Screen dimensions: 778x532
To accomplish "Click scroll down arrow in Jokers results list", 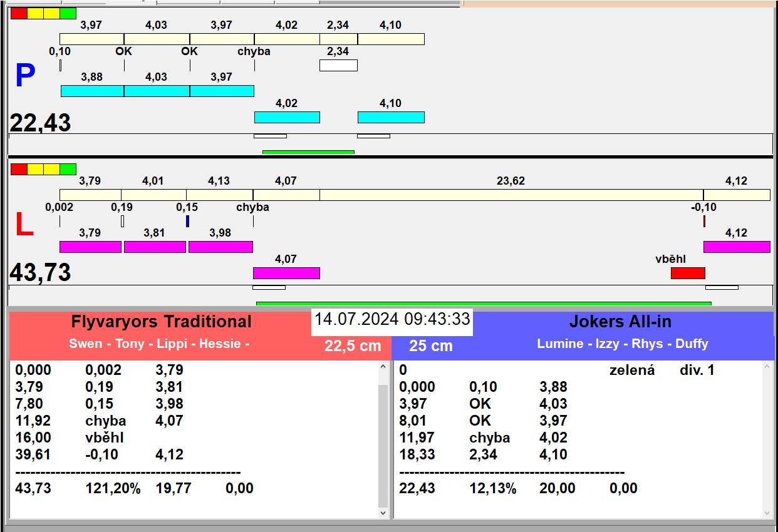I will 768,513.
